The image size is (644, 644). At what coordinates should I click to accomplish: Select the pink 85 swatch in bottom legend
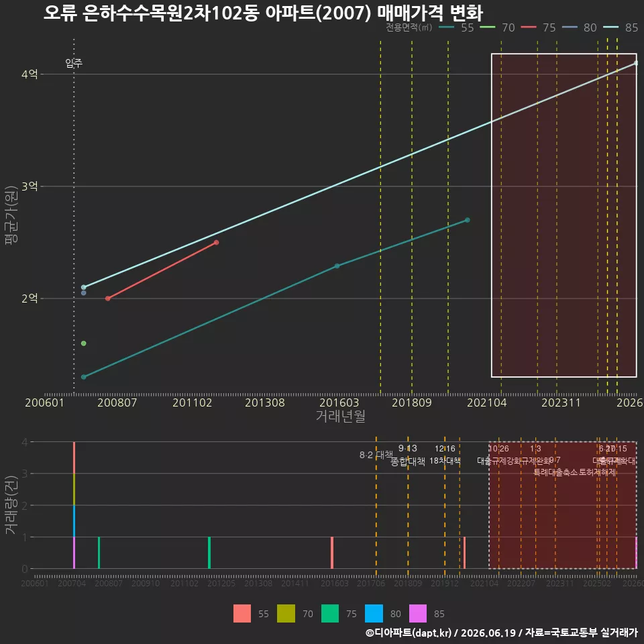pos(418,614)
